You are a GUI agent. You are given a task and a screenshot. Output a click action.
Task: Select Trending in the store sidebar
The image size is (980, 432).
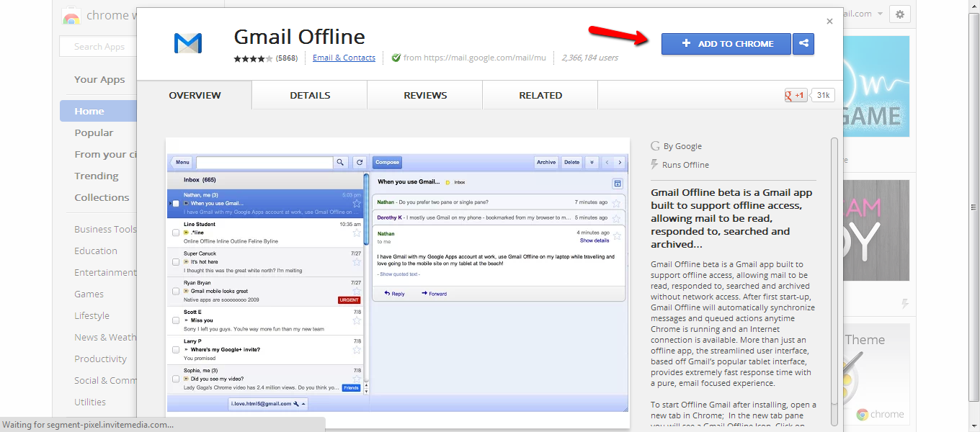[x=96, y=176]
